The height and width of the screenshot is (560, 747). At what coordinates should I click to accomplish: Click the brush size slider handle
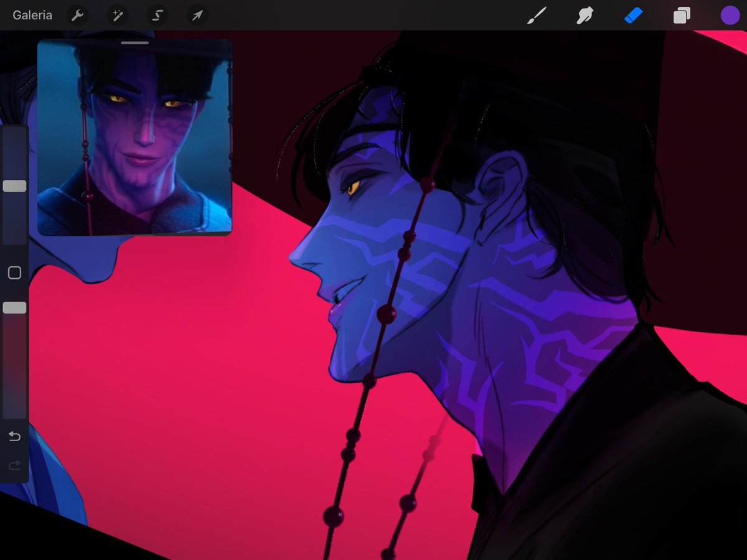click(x=14, y=186)
